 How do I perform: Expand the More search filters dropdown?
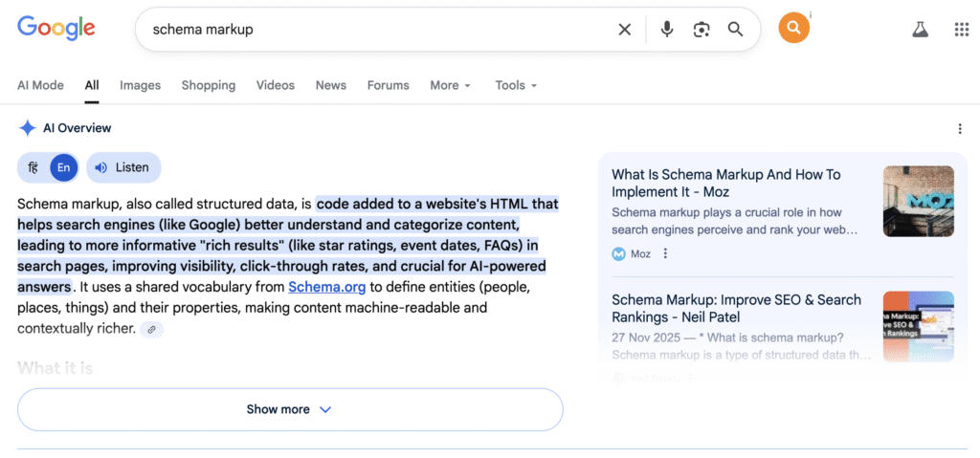coord(450,86)
